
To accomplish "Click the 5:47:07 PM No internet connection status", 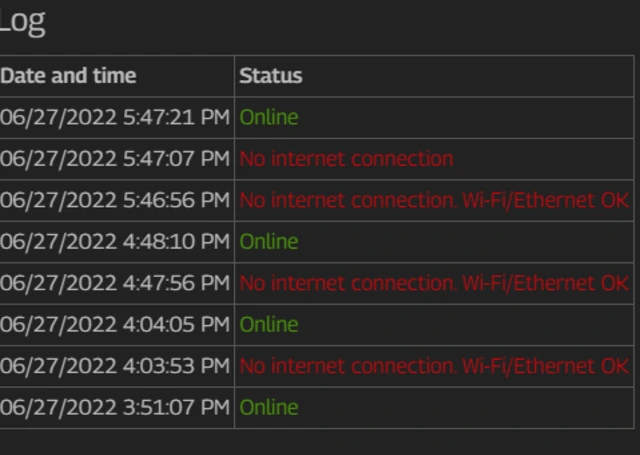I will coord(346,159).
